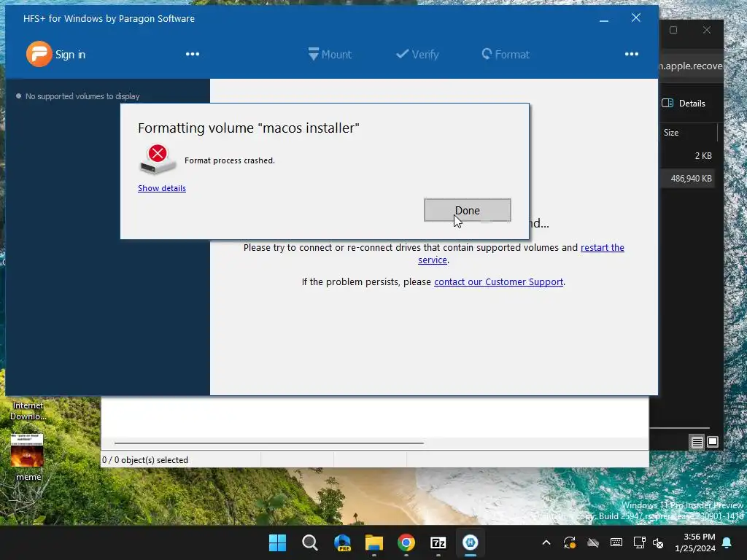Select the 2 KB file row in Explorer
Image resolution: width=747 pixels, height=560 pixels.
tap(687, 156)
